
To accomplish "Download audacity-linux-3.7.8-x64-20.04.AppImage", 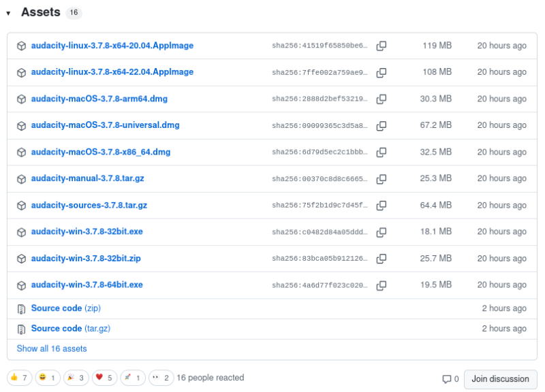I will 112,46.
